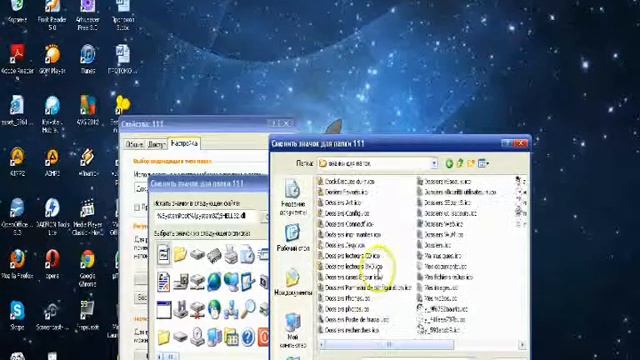The width and height of the screenshot is (640, 360).
Task: Choose the globe with mouse icon in third row
Action: coord(214,309)
